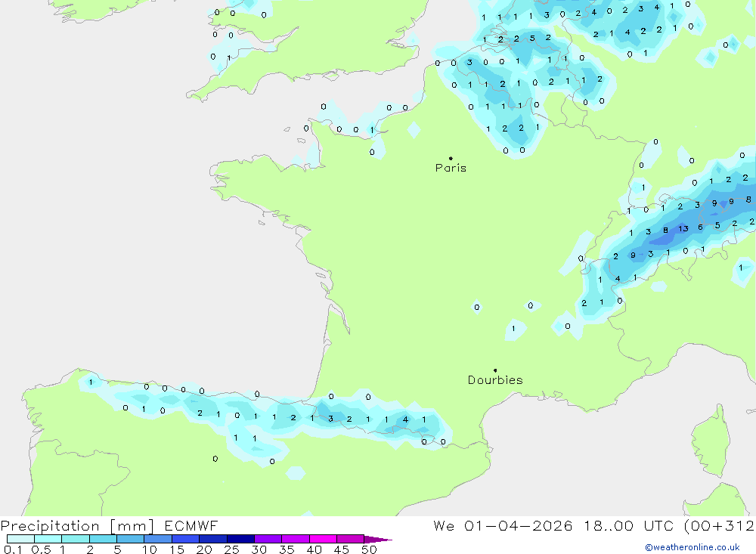Click legend label 25
Image resolution: width=756 pixels, height=554 pixels.
232,549
